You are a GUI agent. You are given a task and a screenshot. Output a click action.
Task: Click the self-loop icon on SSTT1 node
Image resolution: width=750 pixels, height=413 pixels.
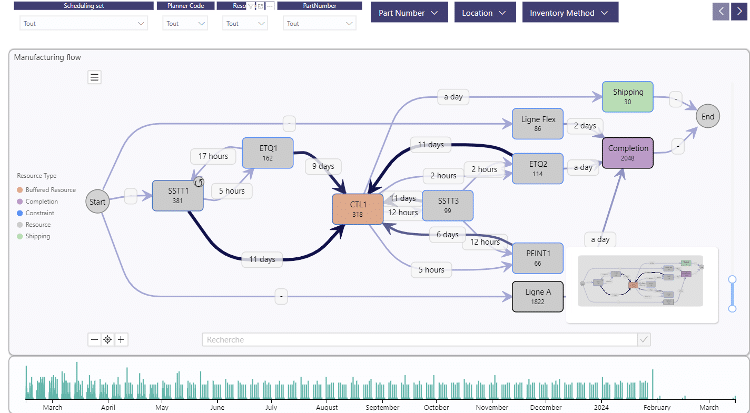click(199, 182)
